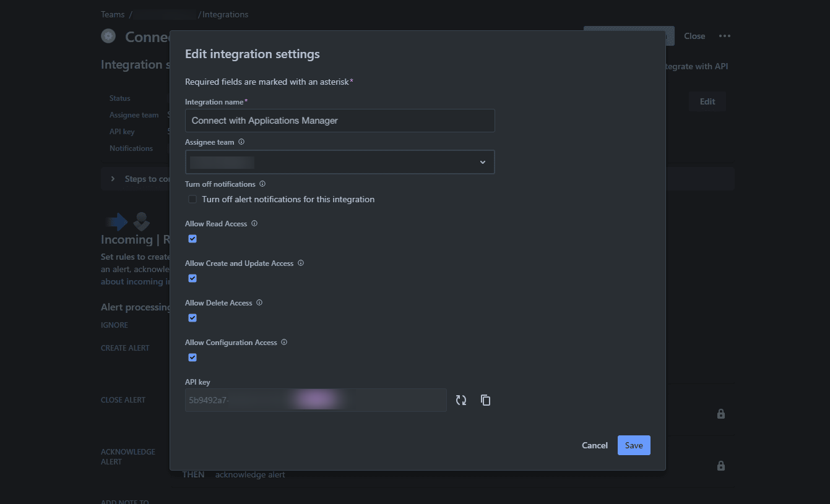Select the ACKNOWLEDGE ALERT rule label
830x504 pixels.
pyautogui.click(x=128, y=456)
